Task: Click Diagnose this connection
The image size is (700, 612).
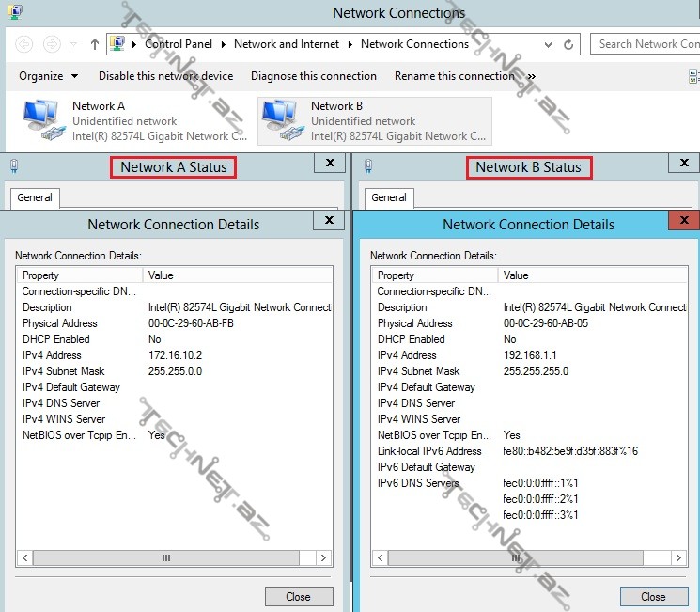Action: [x=314, y=76]
